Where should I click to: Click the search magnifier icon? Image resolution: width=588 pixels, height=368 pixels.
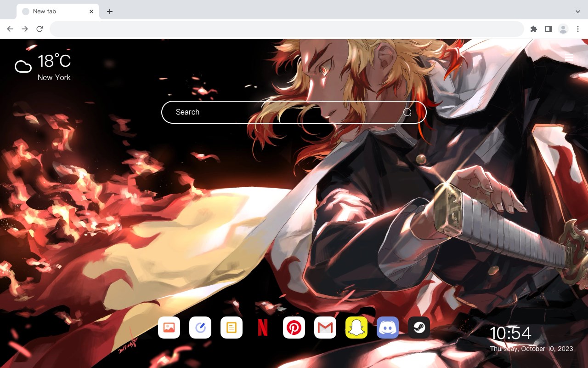click(407, 112)
